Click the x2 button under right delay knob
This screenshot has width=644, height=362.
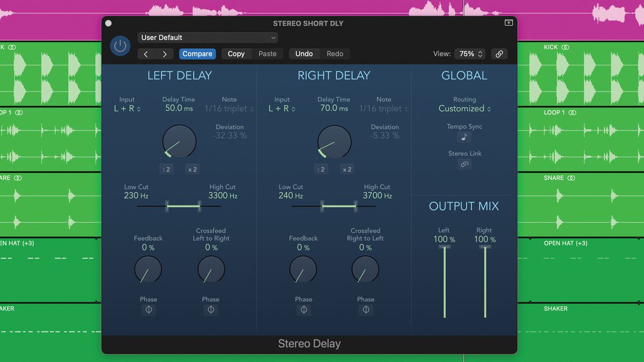pos(347,169)
